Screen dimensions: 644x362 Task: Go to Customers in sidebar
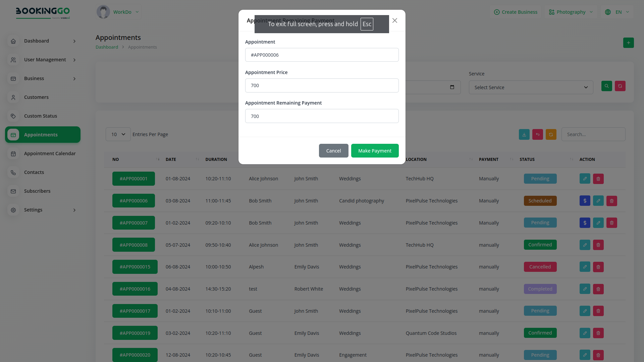(x=36, y=97)
